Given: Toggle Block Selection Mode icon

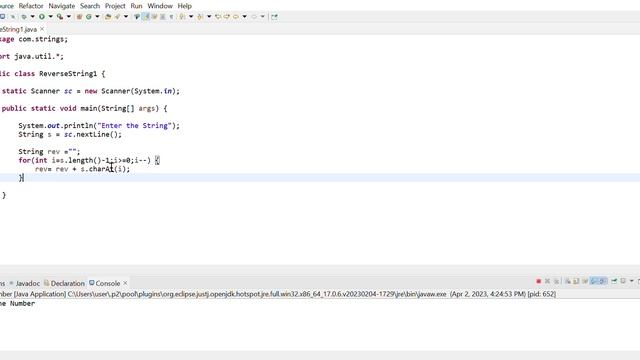Looking at the screenshot, I should point(163,17).
